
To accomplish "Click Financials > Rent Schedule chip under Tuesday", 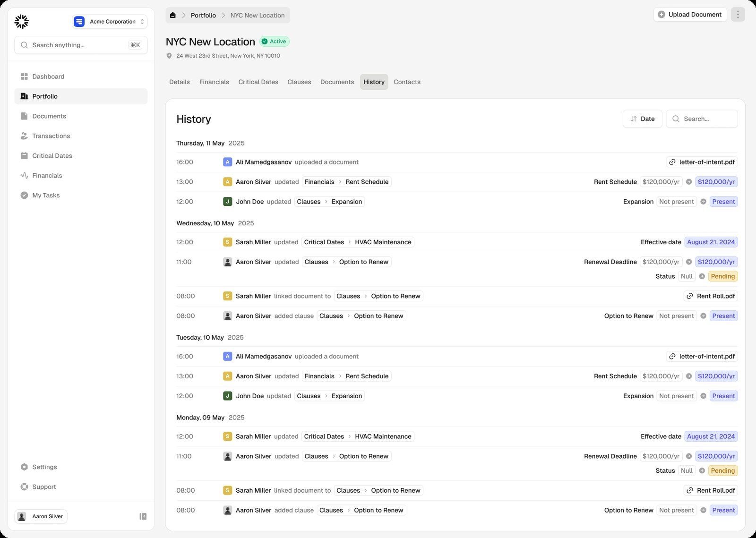I will point(346,376).
